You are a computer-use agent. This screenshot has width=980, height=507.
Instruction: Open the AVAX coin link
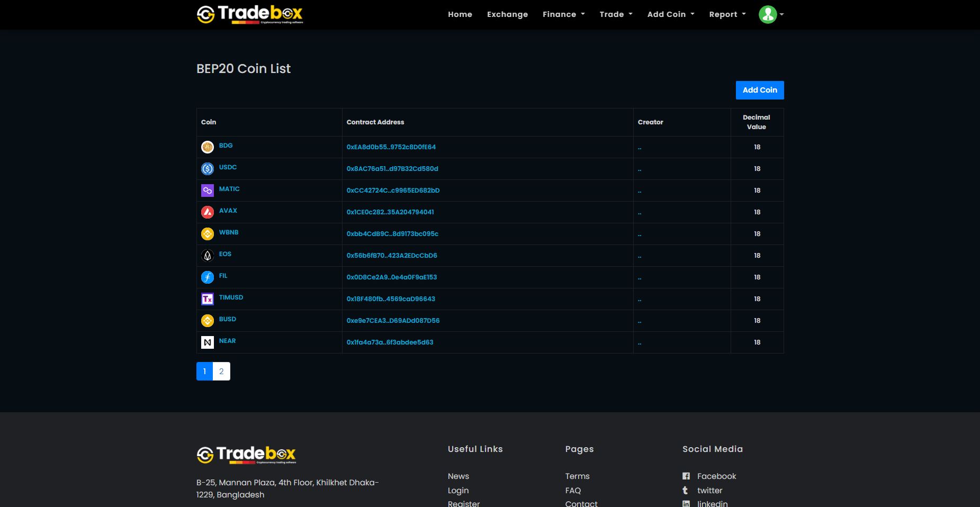coord(228,211)
